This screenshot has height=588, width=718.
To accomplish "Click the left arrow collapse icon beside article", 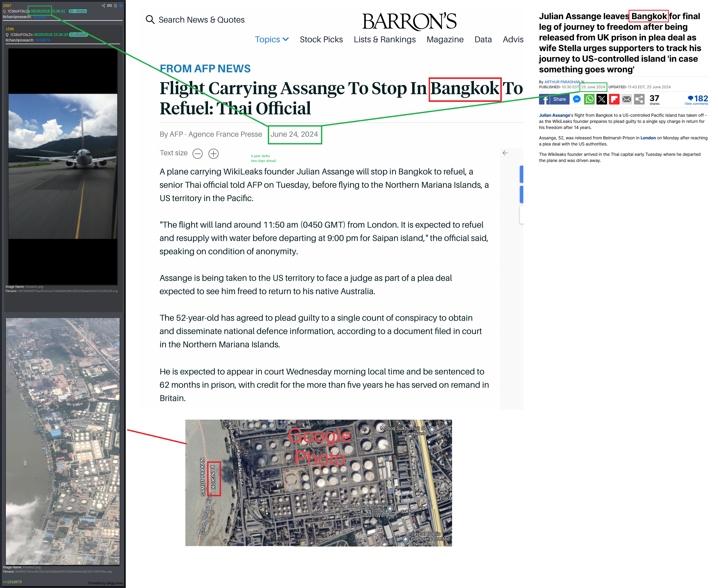I will [505, 153].
